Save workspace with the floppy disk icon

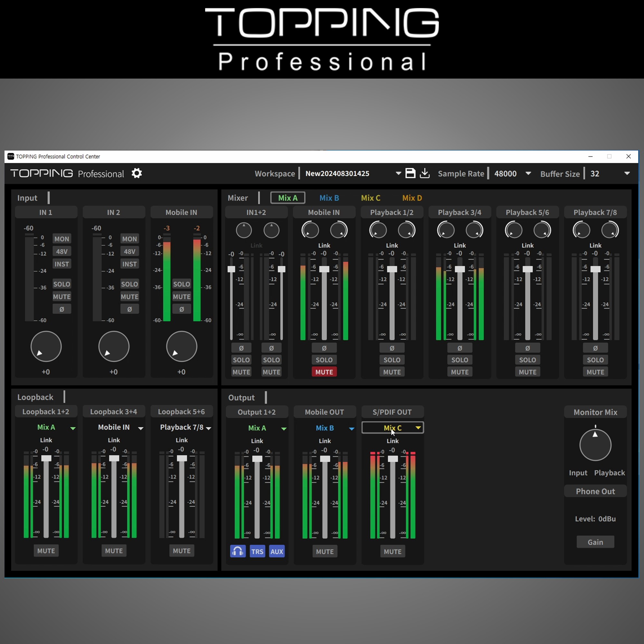410,173
